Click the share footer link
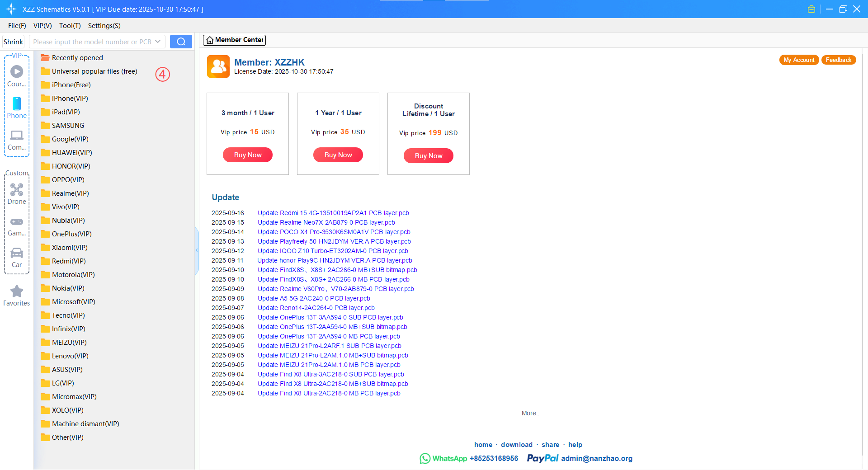Viewport: 868px width, 470px height. tap(550, 445)
